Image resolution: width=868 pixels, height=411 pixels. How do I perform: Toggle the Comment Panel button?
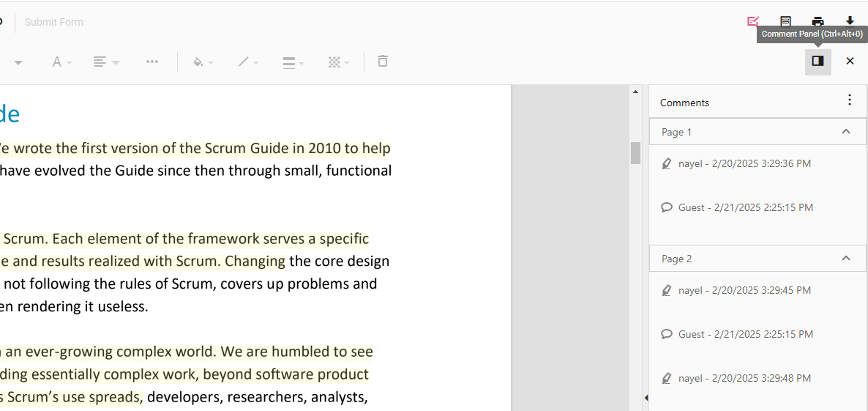click(x=818, y=62)
